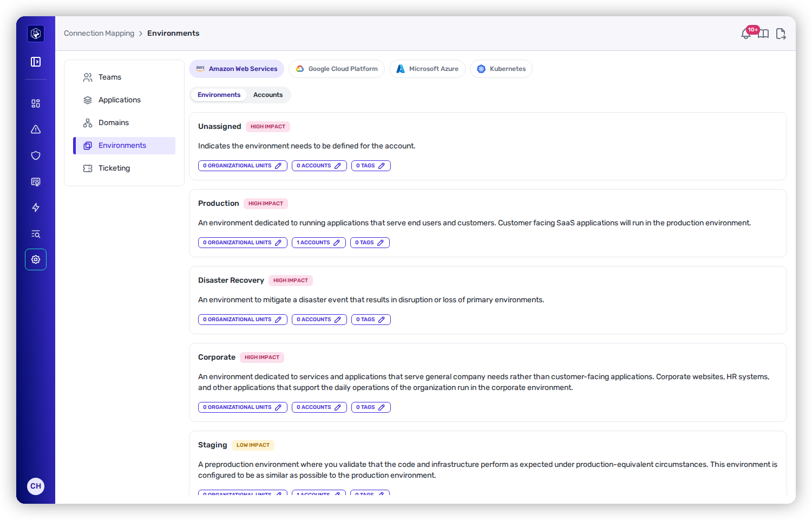Click the CH user avatar
Viewport: 812px width, 520px height.
36,486
